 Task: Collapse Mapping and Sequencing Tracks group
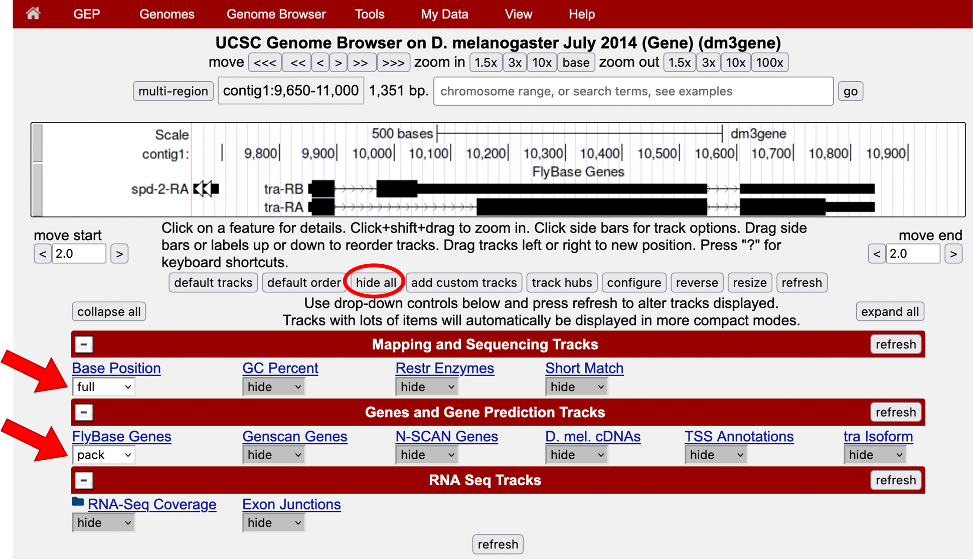[x=84, y=344]
